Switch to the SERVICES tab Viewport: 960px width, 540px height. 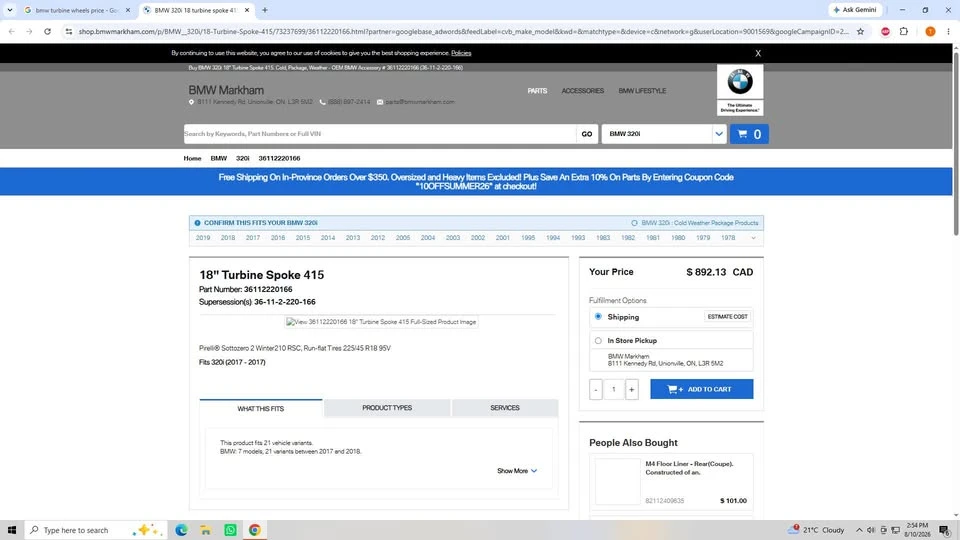[504, 408]
